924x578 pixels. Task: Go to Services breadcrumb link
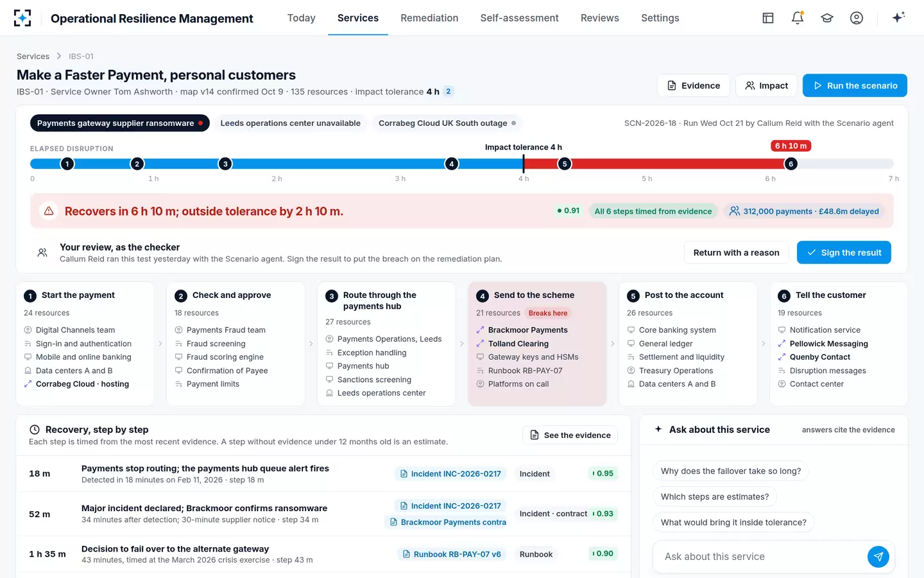tap(33, 57)
